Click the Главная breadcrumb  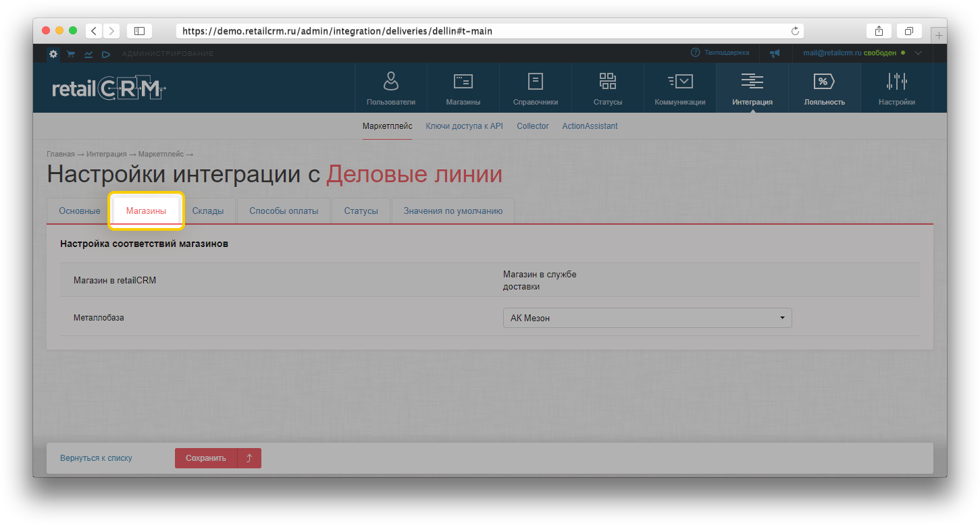(x=61, y=155)
